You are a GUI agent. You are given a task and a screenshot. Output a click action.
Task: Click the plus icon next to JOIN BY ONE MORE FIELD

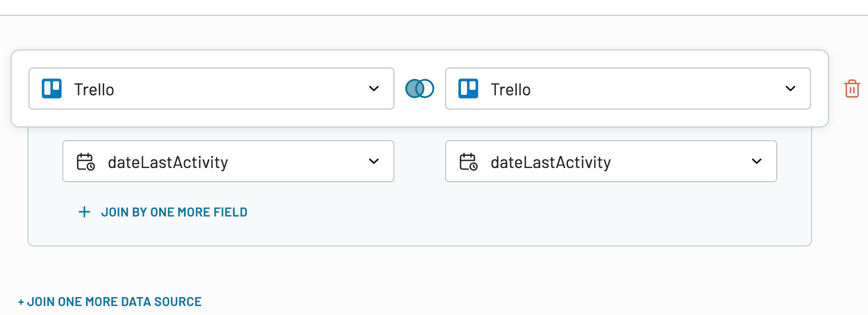tap(84, 212)
